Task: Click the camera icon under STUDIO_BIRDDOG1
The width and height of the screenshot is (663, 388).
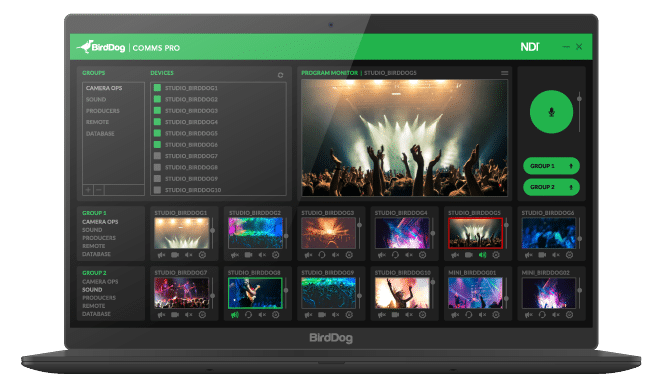Action: click(175, 255)
